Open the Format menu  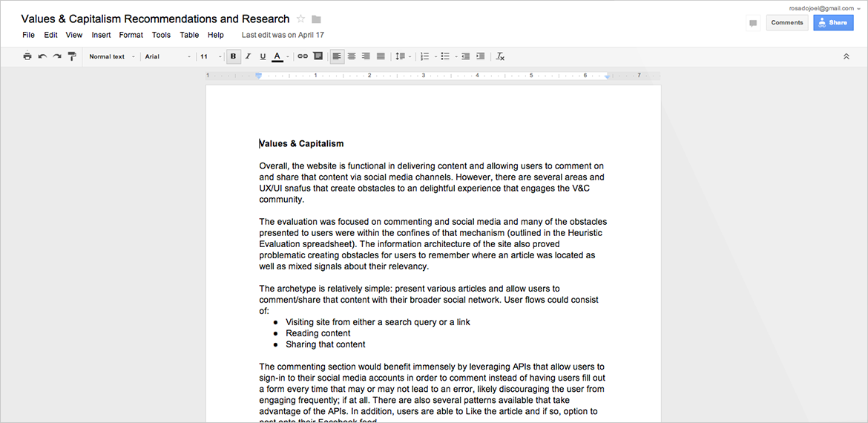(x=131, y=35)
